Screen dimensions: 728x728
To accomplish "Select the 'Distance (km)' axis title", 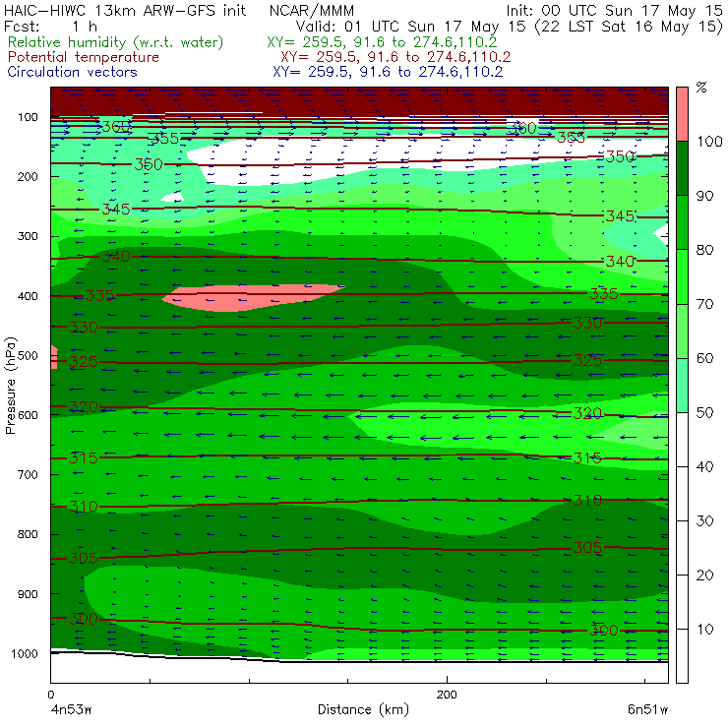I will click(364, 710).
